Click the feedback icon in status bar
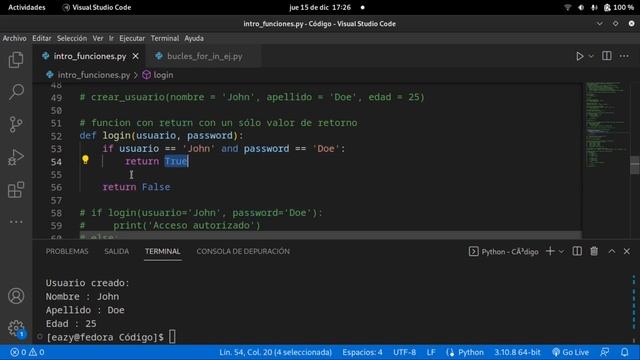640x360 pixels. pos(605,352)
